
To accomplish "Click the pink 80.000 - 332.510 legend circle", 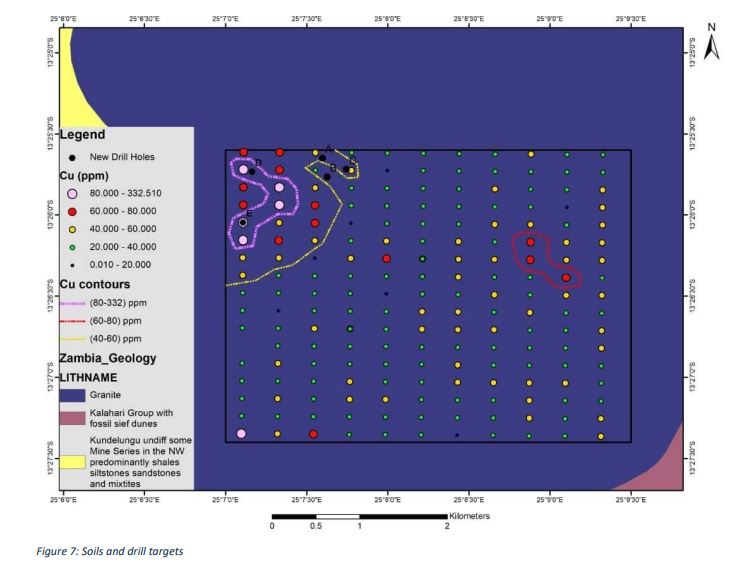I will [72, 194].
